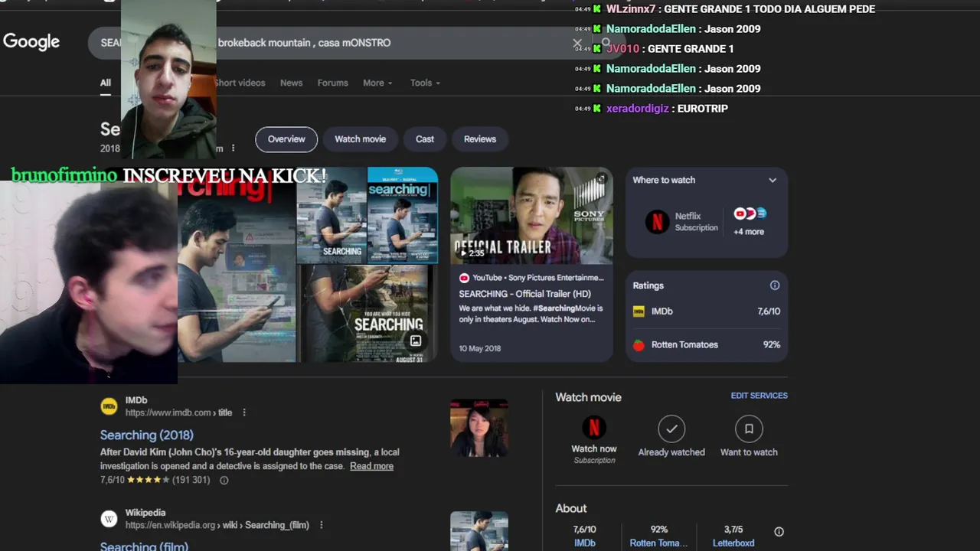Open the Searching poster image collage
Image resolution: width=980 pixels, height=551 pixels.
click(307, 264)
